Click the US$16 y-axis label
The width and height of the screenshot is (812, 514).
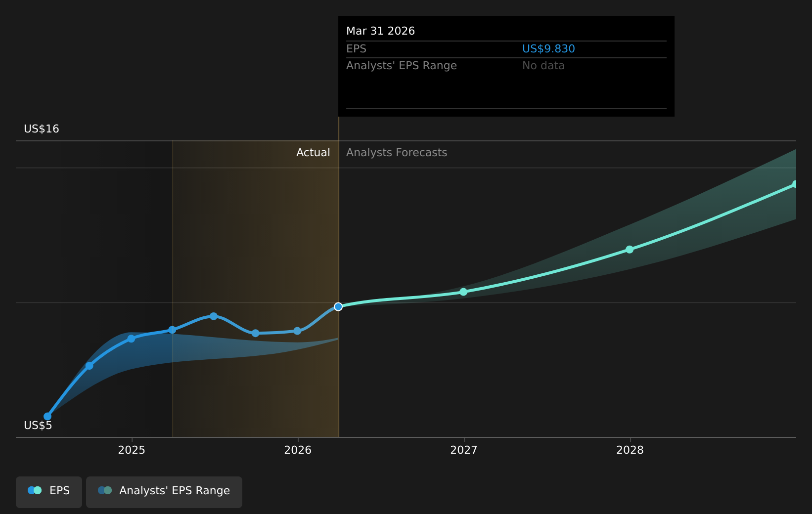42,129
